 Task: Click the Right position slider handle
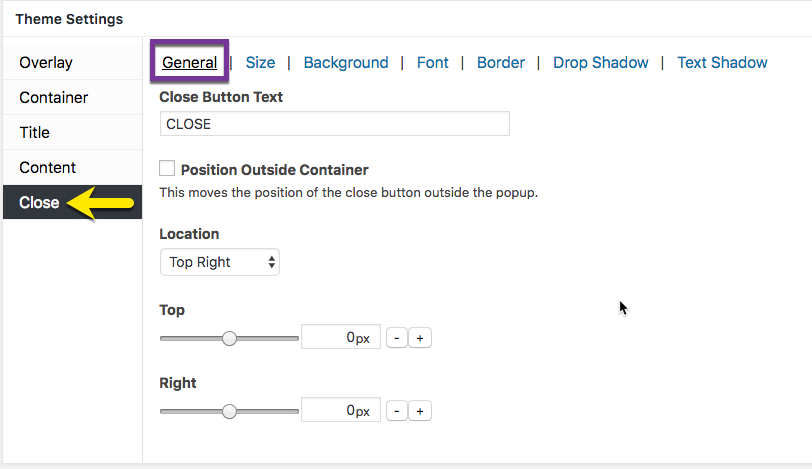pos(229,411)
